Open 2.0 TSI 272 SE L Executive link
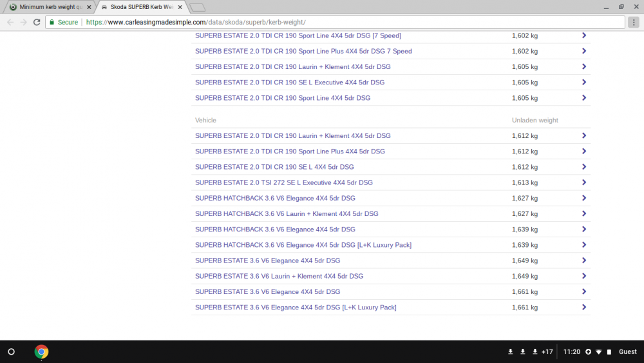Viewport: 644px width, 363px height. 284,183
